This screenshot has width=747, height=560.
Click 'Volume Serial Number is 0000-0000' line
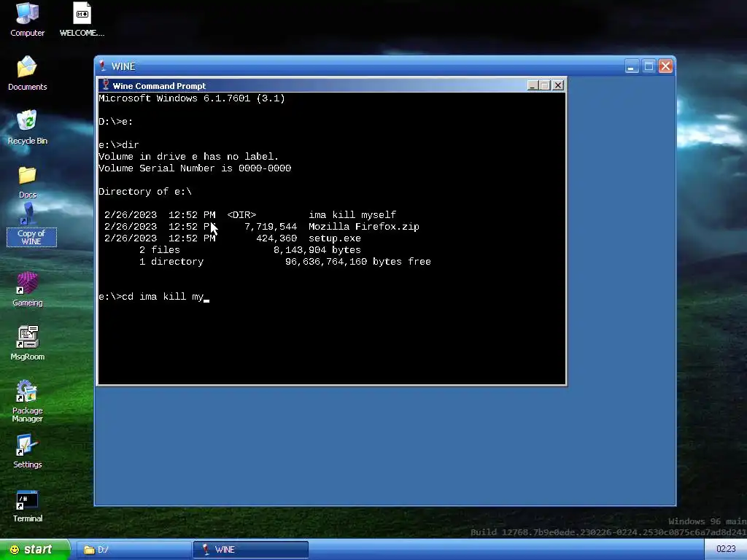coord(195,168)
